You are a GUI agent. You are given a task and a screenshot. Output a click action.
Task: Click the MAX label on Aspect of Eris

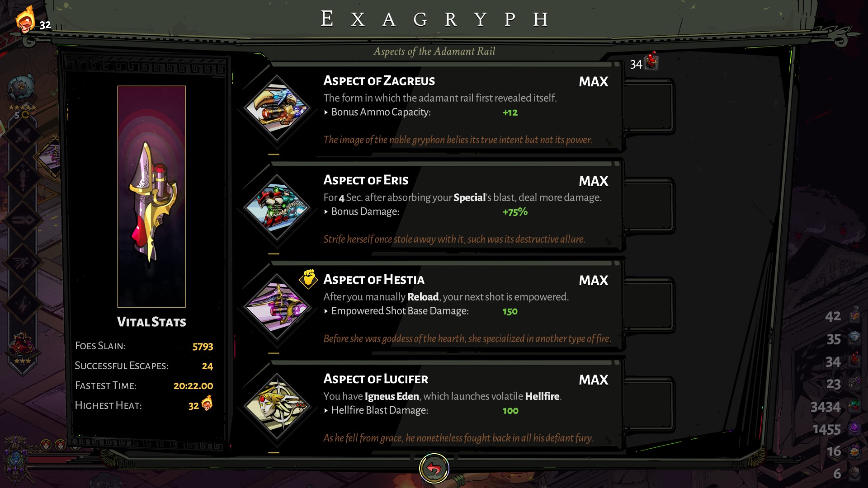click(x=594, y=181)
